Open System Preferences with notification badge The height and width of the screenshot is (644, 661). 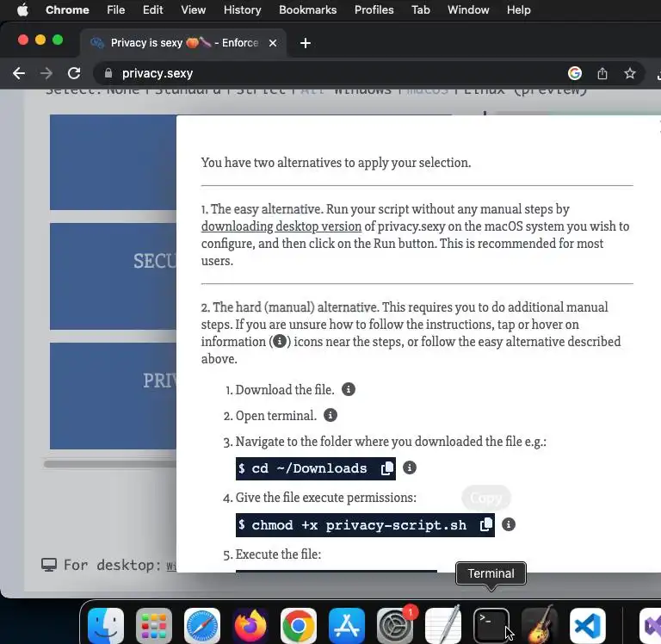[395, 625]
